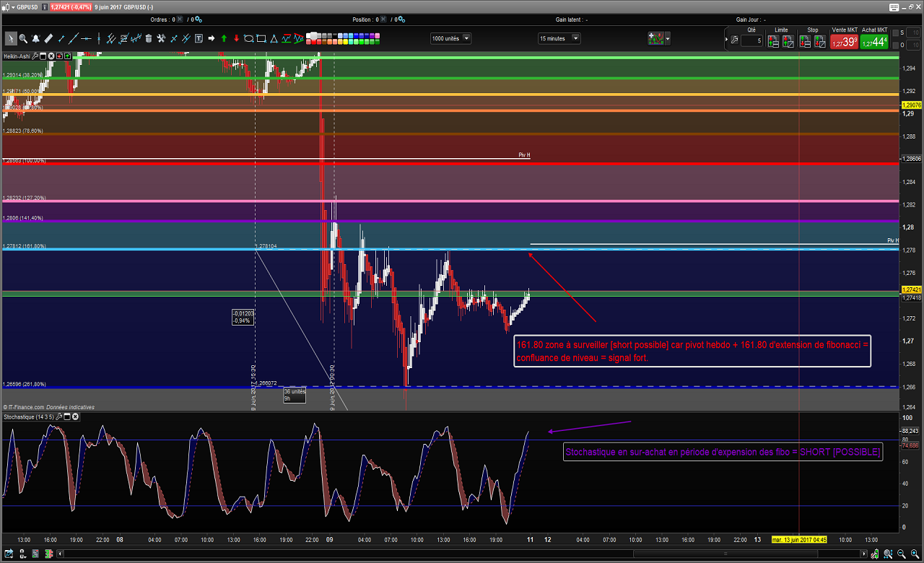Open the 1000 unités dropdown
Image resolution: width=924 pixels, height=563 pixels.
(451, 38)
